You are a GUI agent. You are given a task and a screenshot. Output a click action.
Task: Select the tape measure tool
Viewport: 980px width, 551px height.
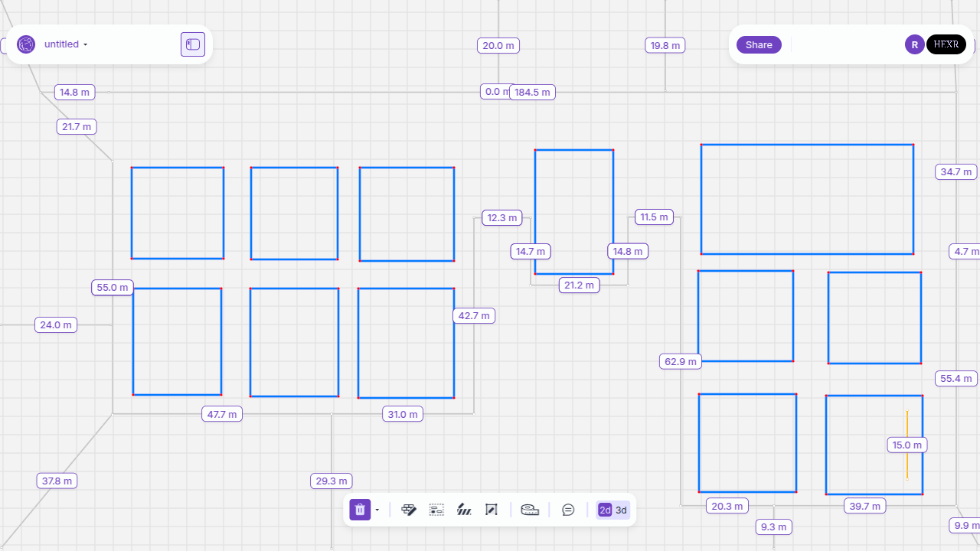(530, 510)
